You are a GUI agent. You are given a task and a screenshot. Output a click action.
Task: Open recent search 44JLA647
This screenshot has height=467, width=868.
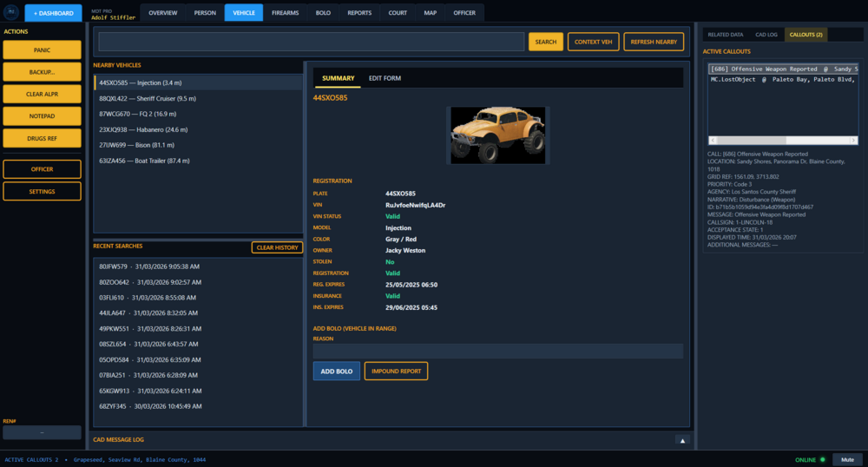point(198,313)
